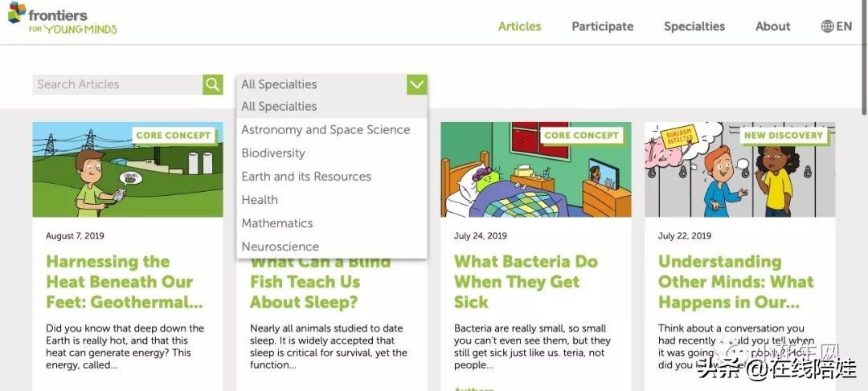This screenshot has width=868, height=391.
Task: Select Neuroscience from the dropdown list
Action: tap(280, 246)
